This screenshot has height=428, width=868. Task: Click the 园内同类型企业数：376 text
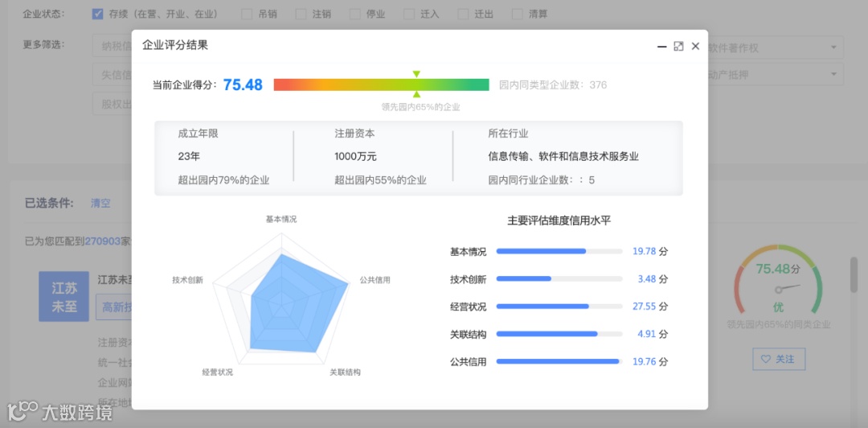coord(553,84)
